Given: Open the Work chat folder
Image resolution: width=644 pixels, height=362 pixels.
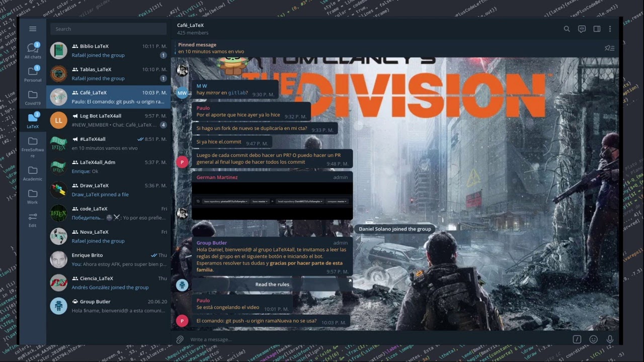Looking at the screenshot, I should (33, 196).
